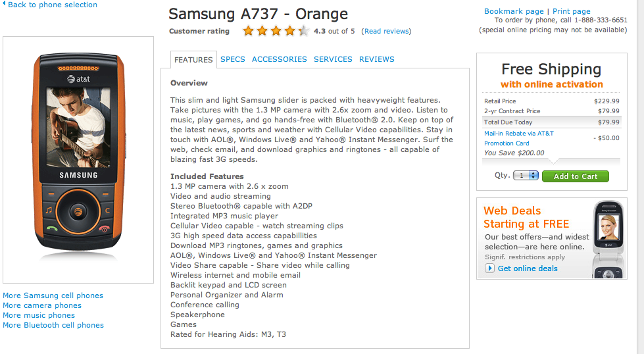Open the ACCESSORIES tab
The height and width of the screenshot is (354, 644).
point(280,59)
